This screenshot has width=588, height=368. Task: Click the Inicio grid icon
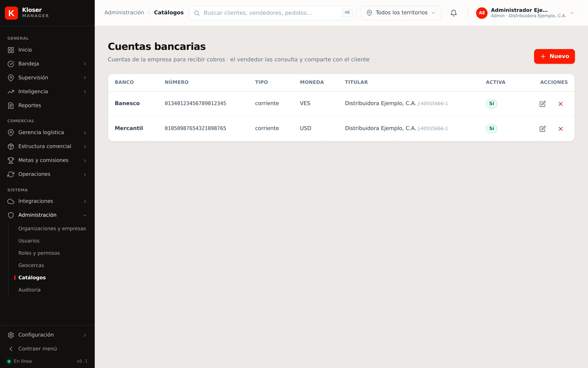click(11, 50)
